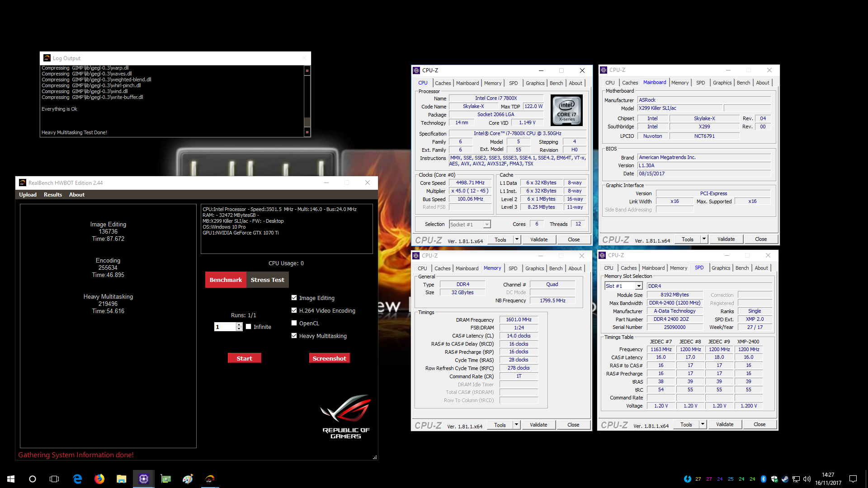Open the volume speaker tray icon
This screenshot has height=488, width=868.
[x=807, y=479]
